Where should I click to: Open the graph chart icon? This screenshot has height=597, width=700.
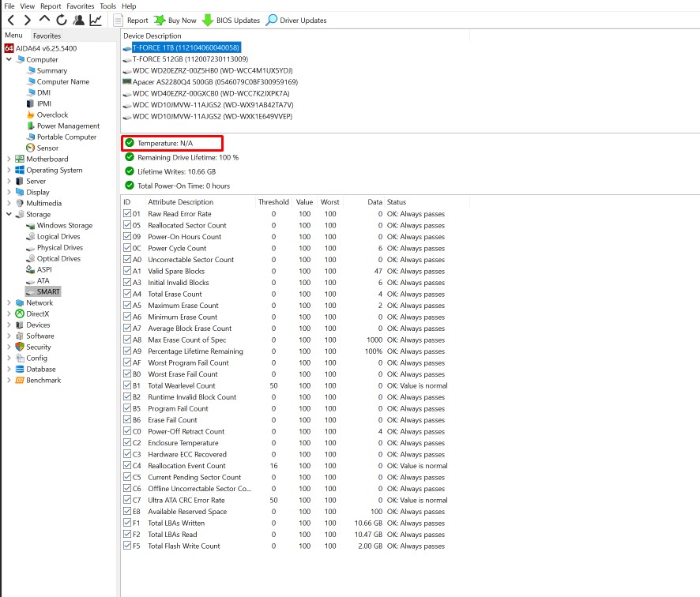tap(96, 20)
